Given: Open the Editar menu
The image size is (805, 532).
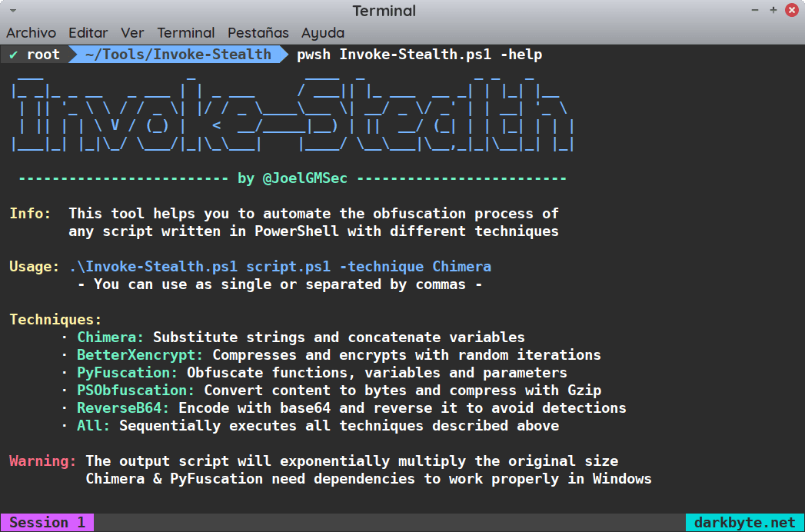Looking at the screenshot, I should [x=88, y=33].
